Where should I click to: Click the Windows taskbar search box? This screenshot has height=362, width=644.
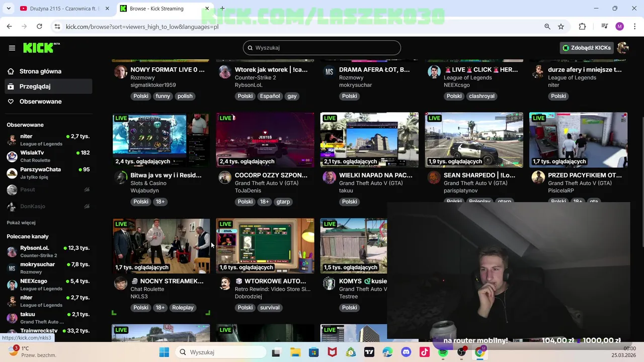point(220,352)
